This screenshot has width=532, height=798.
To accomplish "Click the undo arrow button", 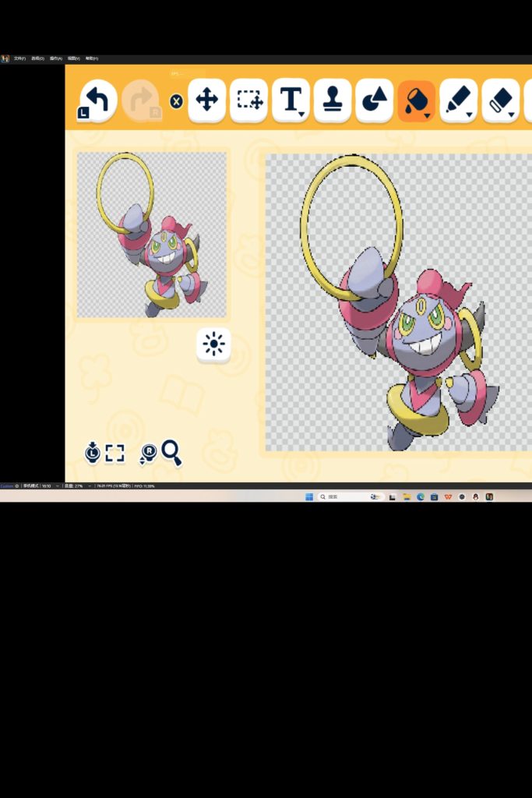I will [97, 101].
